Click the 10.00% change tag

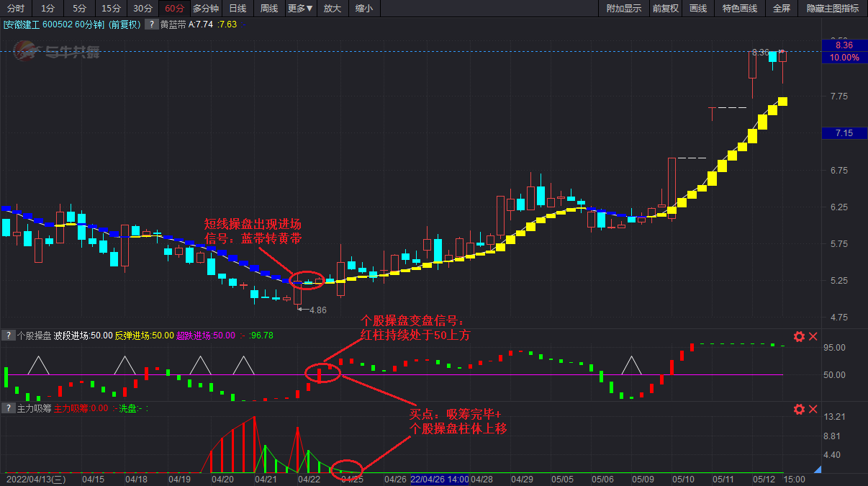pyautogui.click(x=844, y=57)
